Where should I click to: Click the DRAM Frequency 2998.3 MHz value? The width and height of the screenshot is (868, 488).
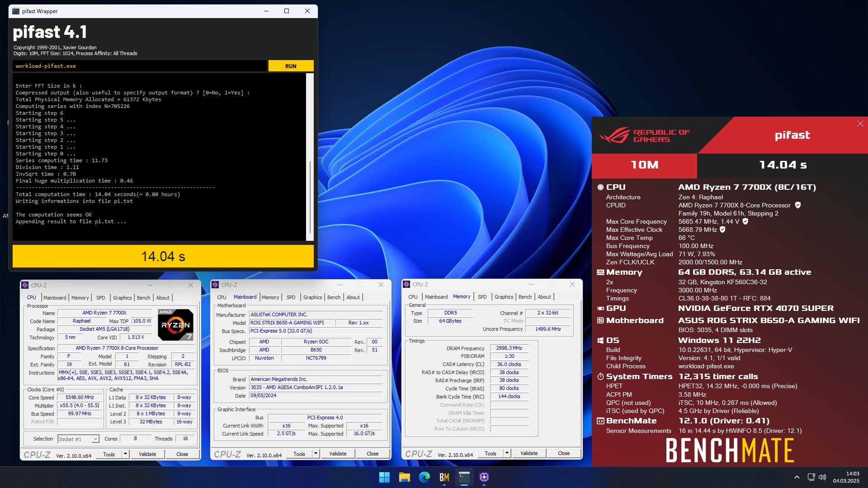click(x=509, y=348)
